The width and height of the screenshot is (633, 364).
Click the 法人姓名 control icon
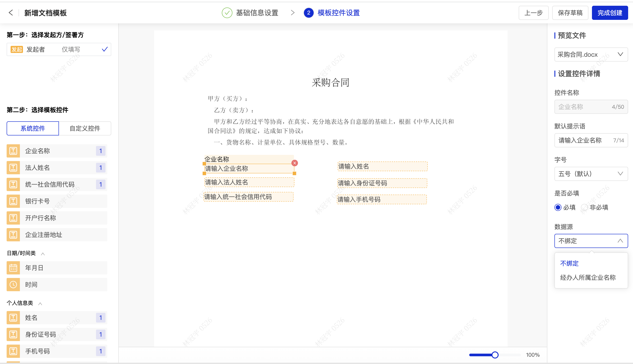point(13,168)
